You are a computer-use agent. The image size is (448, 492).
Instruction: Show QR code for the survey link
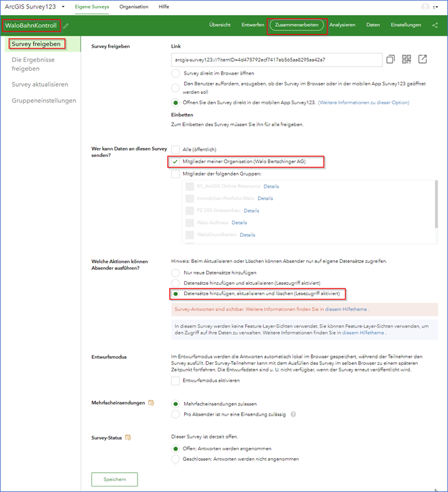[407, 59]
